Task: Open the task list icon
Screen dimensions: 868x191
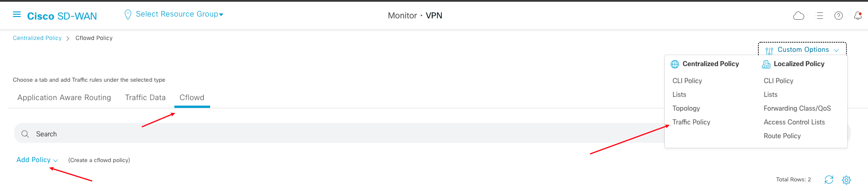Action: (x=820, y=16)
